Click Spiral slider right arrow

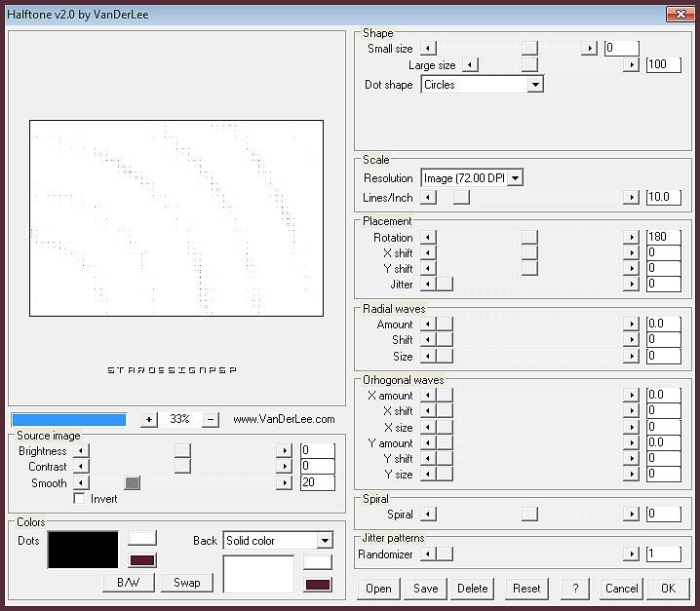[x=632, y=515]
